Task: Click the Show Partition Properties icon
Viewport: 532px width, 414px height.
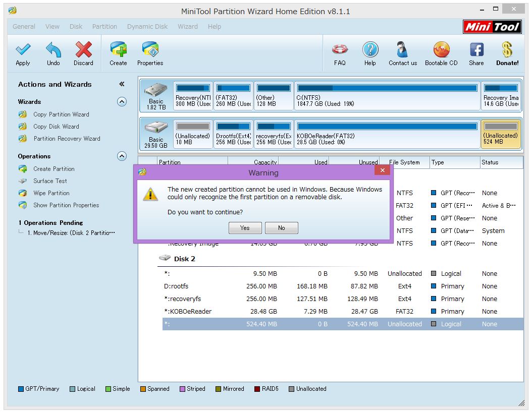Action: tap(23, 205)
